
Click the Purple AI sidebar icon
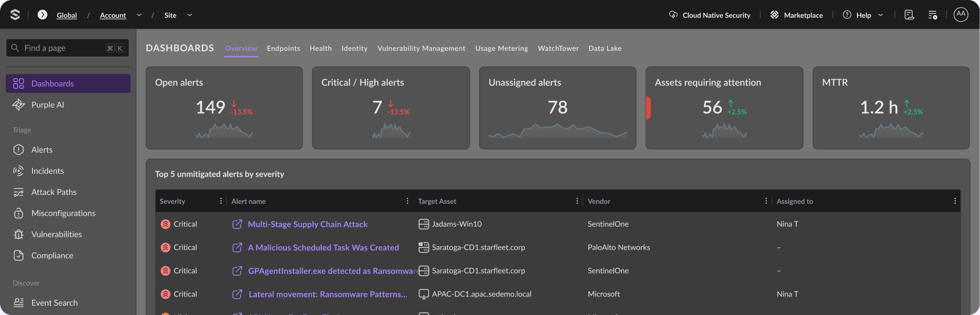19,105
